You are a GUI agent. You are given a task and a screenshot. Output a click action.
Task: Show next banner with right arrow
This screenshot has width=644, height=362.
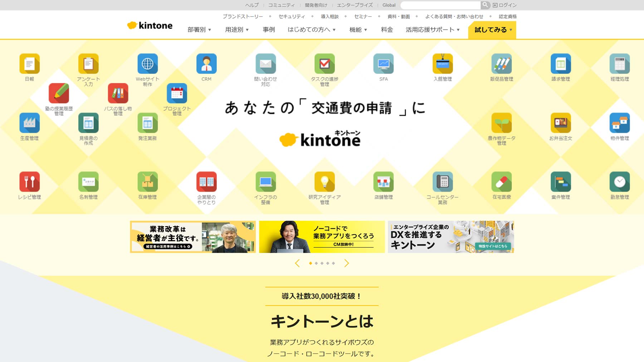(x=346, y=263)
